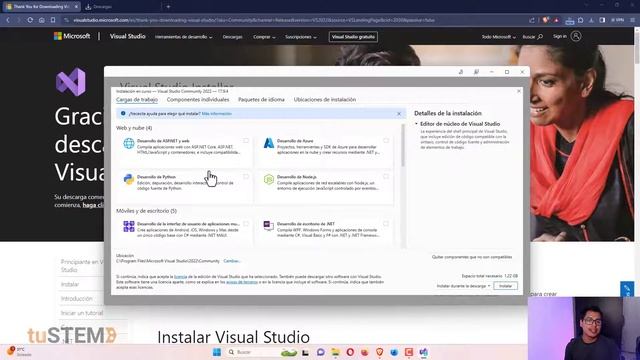The height and width of the screenshot is (360, 640).
Task: Click the browser home icon
Action: (42, 20)
